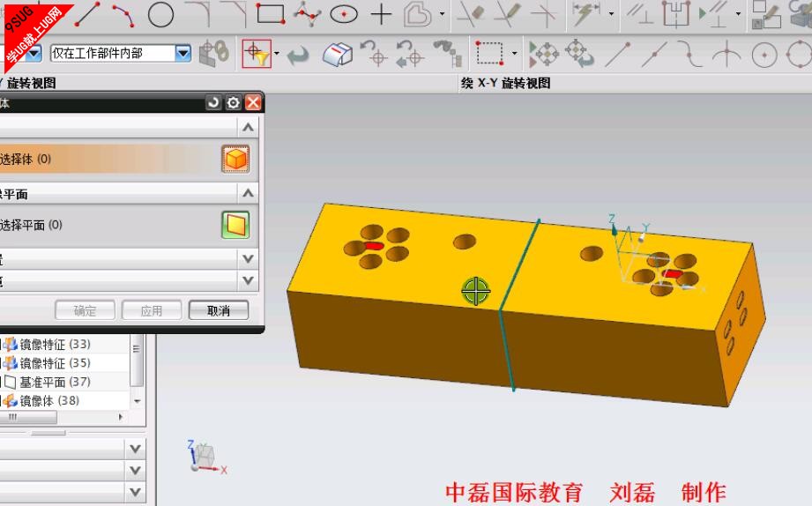Click the green datum plane on the block
The image size is (812, 506).
click(x=519, y=306)
